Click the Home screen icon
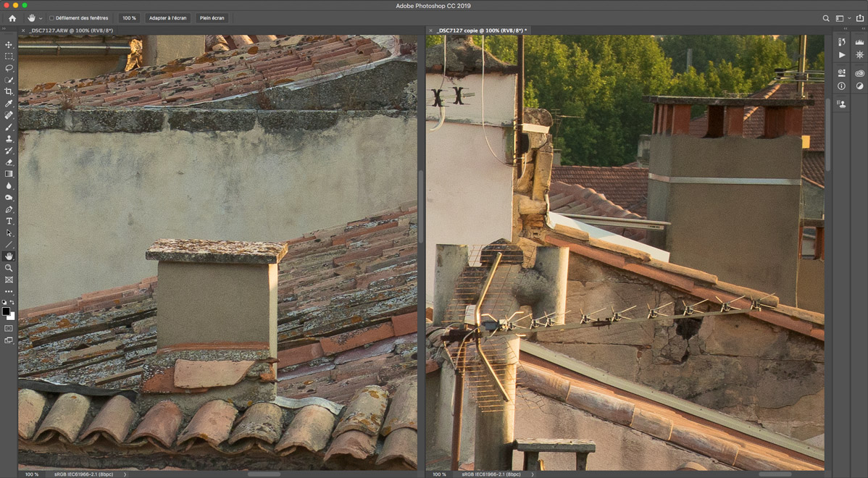This screenshot has width=868, height=478. coord(12,18)
